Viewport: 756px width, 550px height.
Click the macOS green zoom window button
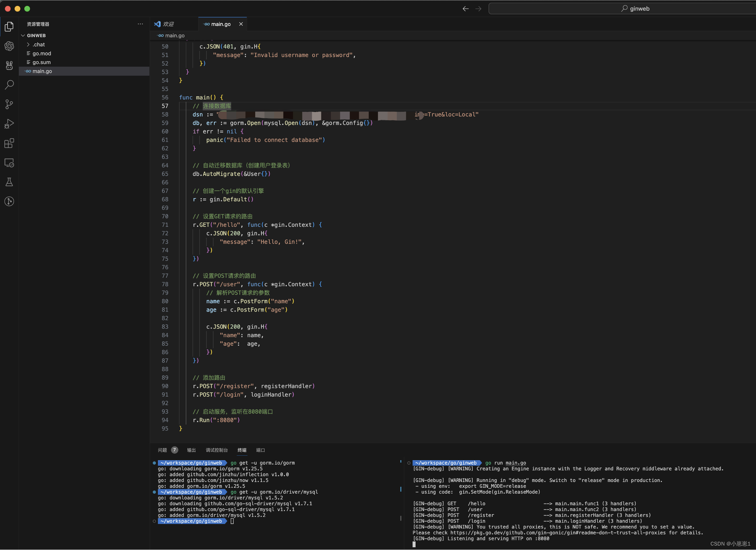[27, 9]
